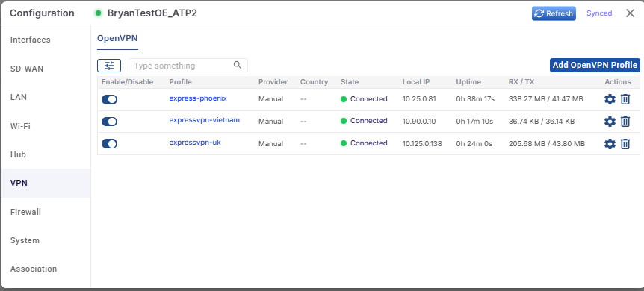Disable the expressvpn-vietnam profile toggle
This screenshot has width=644, height=291.
pos(109,122)
